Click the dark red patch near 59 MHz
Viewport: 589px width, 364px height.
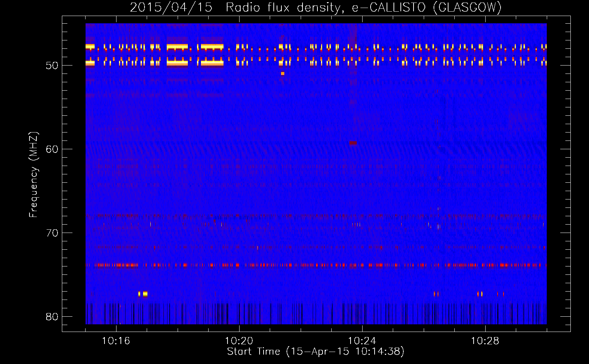pyautogui.click(x=353, y=143)
